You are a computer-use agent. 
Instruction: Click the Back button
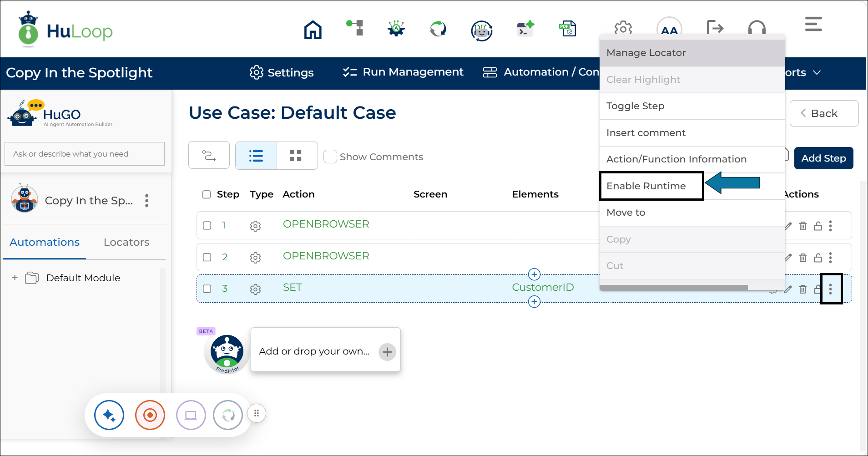tap(824, 113)
